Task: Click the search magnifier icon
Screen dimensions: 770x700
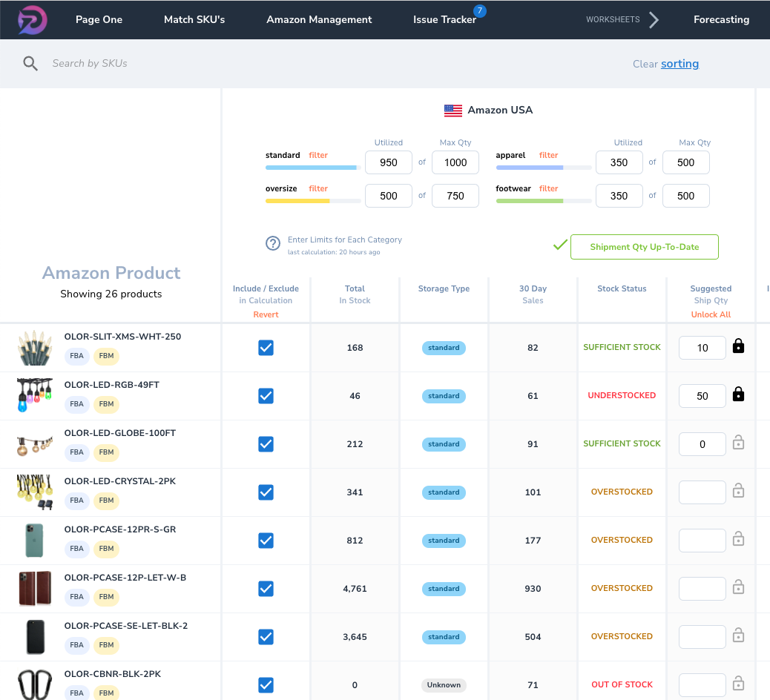Action: [30, 64]
